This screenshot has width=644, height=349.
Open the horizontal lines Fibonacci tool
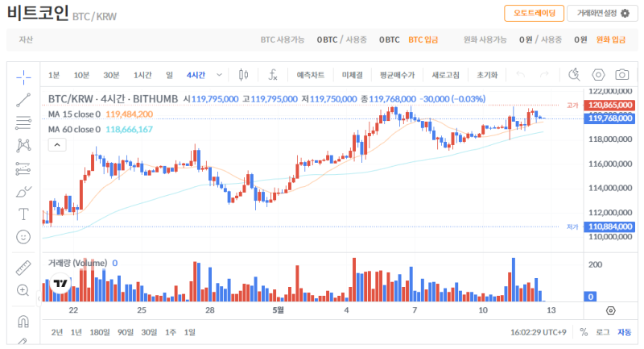23,123
